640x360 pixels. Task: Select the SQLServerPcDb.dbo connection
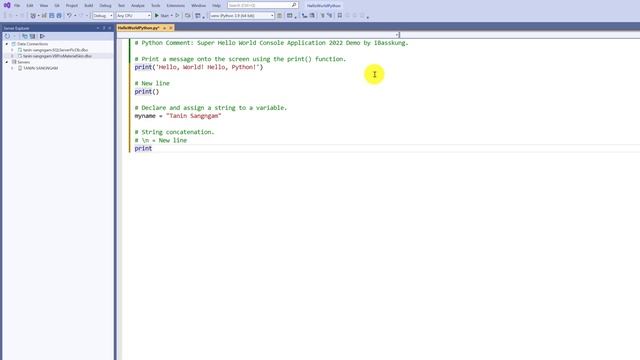point(55,50)
